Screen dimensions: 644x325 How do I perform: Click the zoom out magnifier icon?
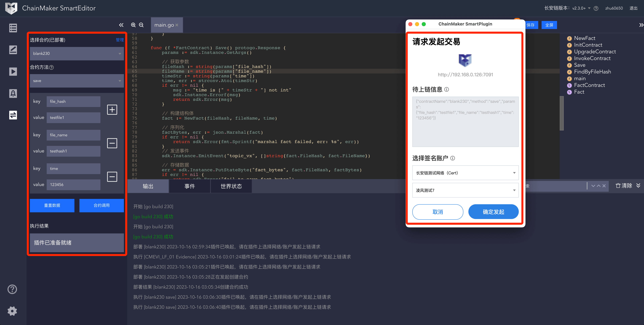pos(141,25)
